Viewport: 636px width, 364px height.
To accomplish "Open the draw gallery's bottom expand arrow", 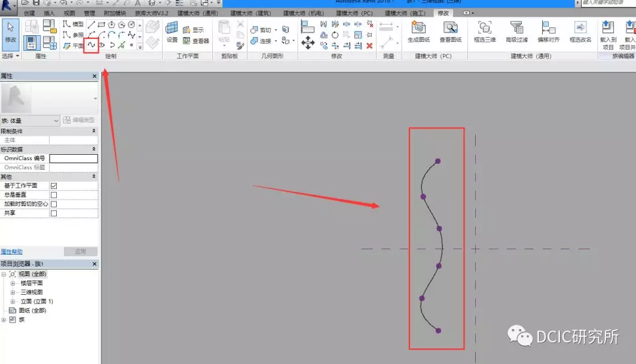I will [x=140, y=47].
